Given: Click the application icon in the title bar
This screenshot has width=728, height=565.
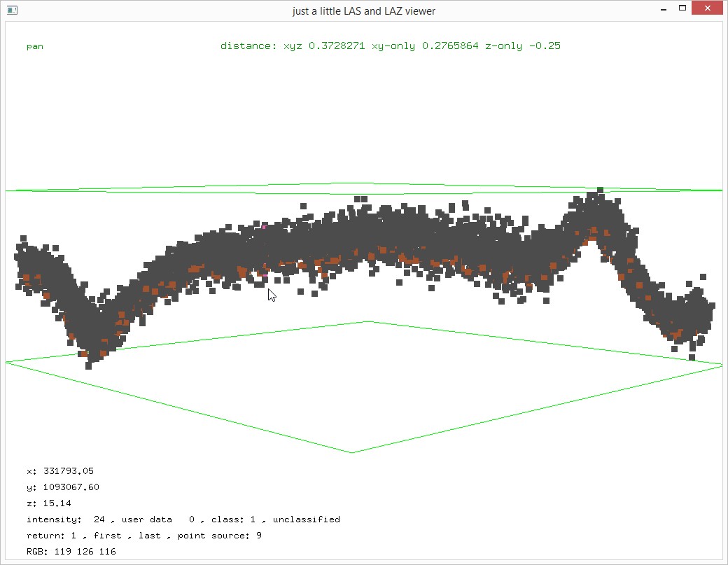Looking at the screenshot, I should (x=12, y=10).
